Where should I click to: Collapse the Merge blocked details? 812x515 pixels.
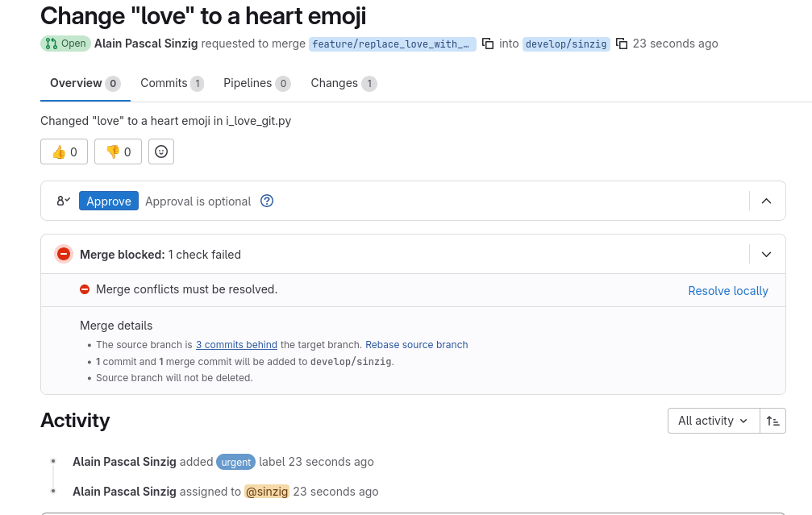tap(766, 255)
